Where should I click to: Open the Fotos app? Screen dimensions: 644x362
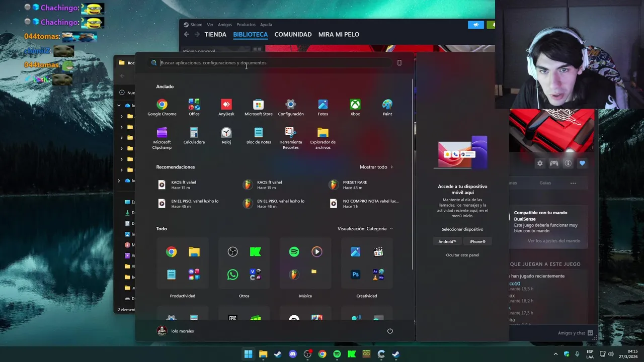(x=323, y=108)
